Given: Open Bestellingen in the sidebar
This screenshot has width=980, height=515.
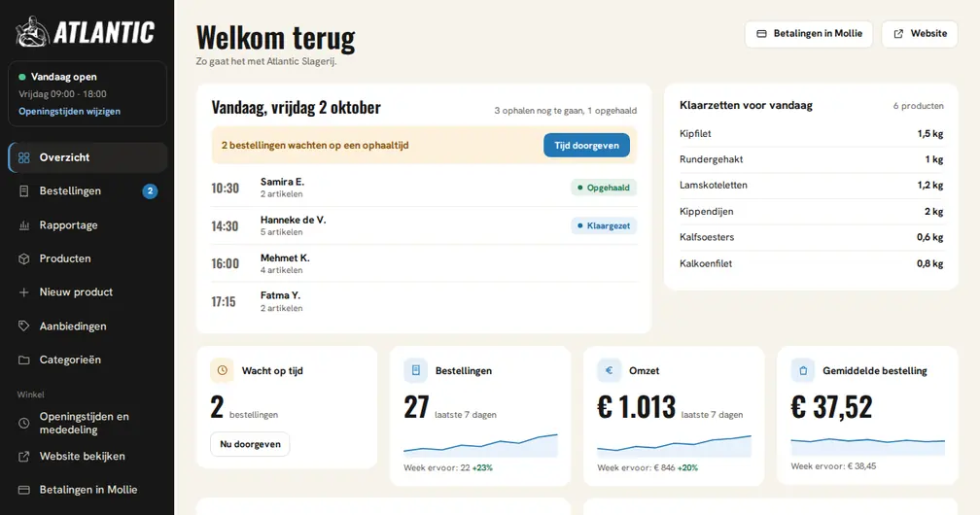Looking at the screenshot, I should click(87, 191).
